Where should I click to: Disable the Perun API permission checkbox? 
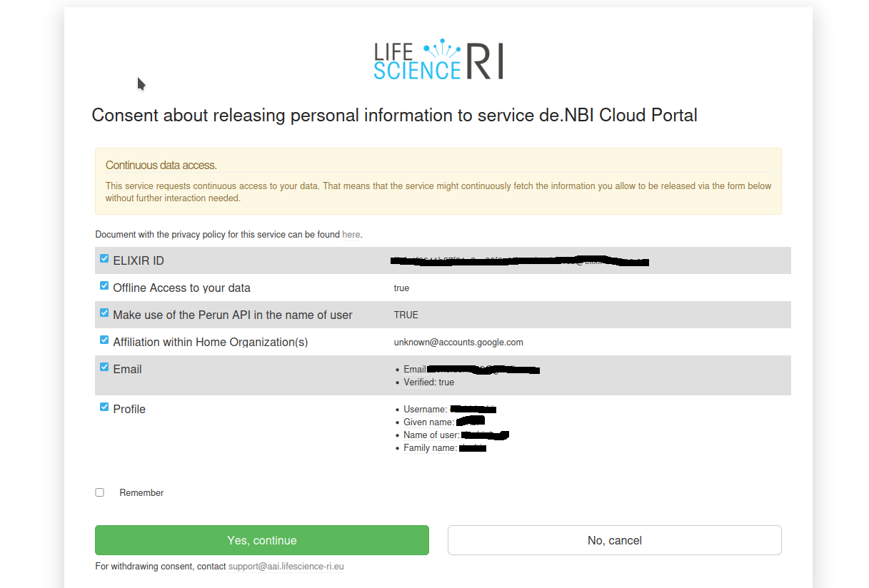(104, 313)
